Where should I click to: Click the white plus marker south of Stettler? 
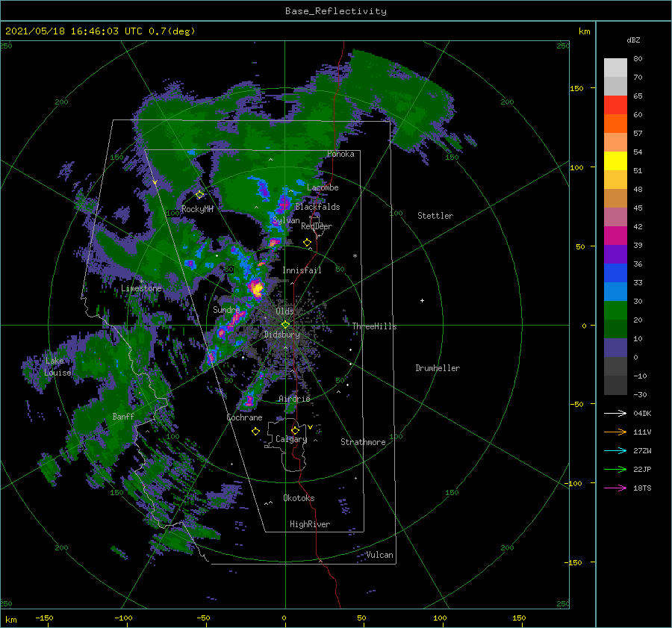pos(422,300)
